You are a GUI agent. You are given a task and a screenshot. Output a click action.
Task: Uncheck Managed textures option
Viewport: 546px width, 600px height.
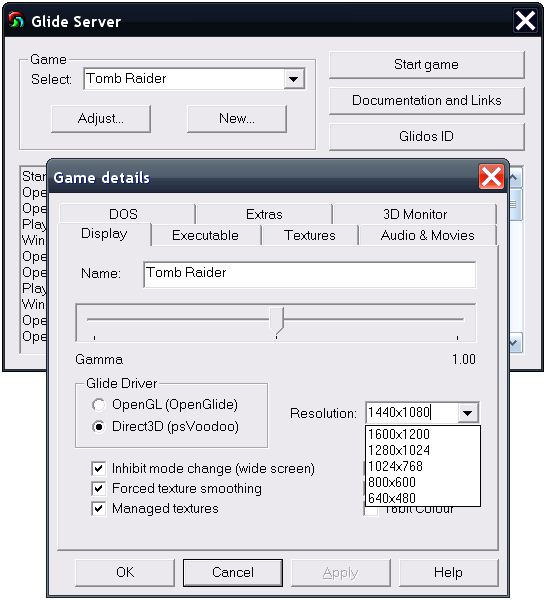99,509
